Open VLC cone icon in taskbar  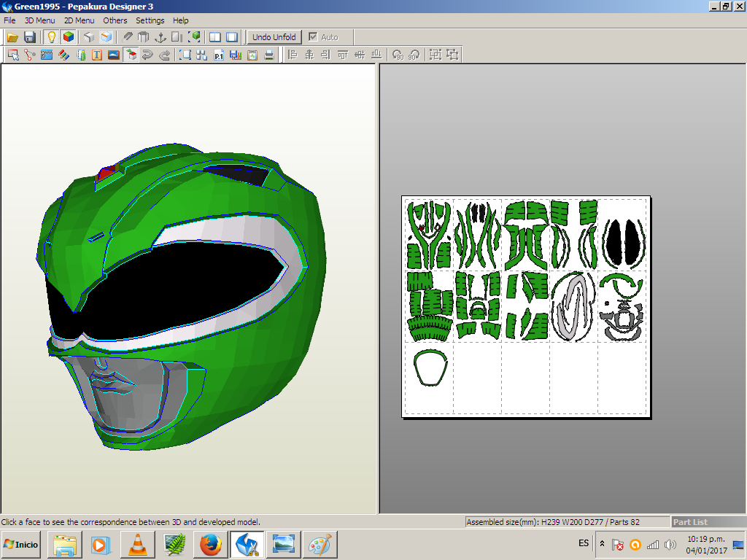[138, 545]
